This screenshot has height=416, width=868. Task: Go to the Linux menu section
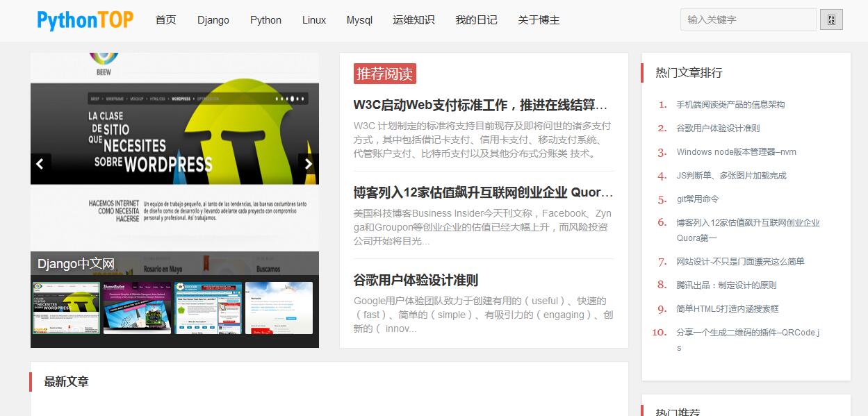[x=314, y=20]
